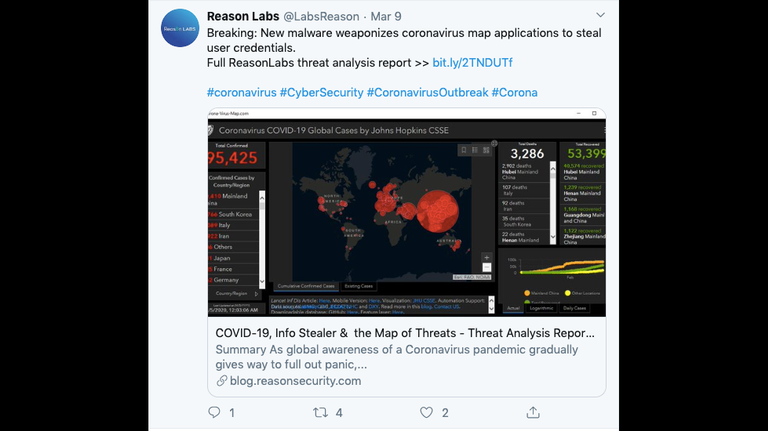Viewport: 768px width, 431px height.
Task: Open the @LabsReason handle link
Action: 321,16
